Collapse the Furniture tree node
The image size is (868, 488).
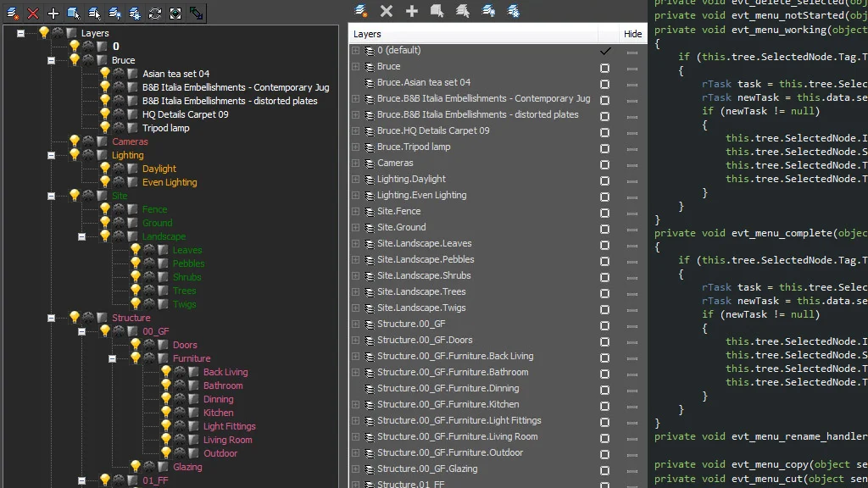click(112, 358)
